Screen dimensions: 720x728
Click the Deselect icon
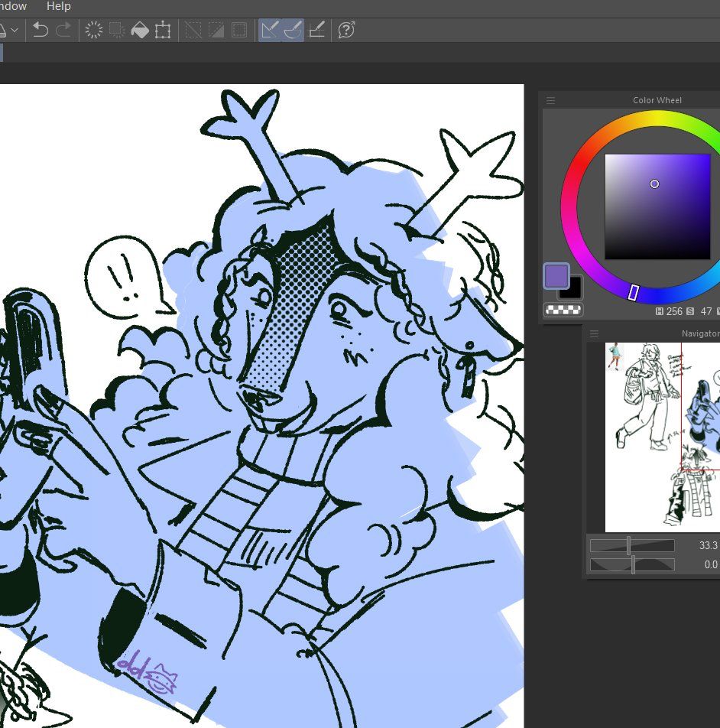pyautogui.click(x=193, y=30)
